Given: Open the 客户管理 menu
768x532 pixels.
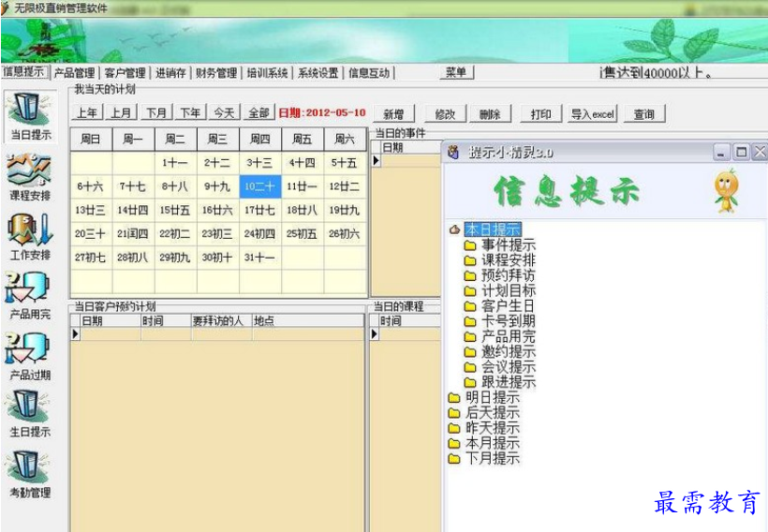Looking at the screenshot, I should (126, 73).
